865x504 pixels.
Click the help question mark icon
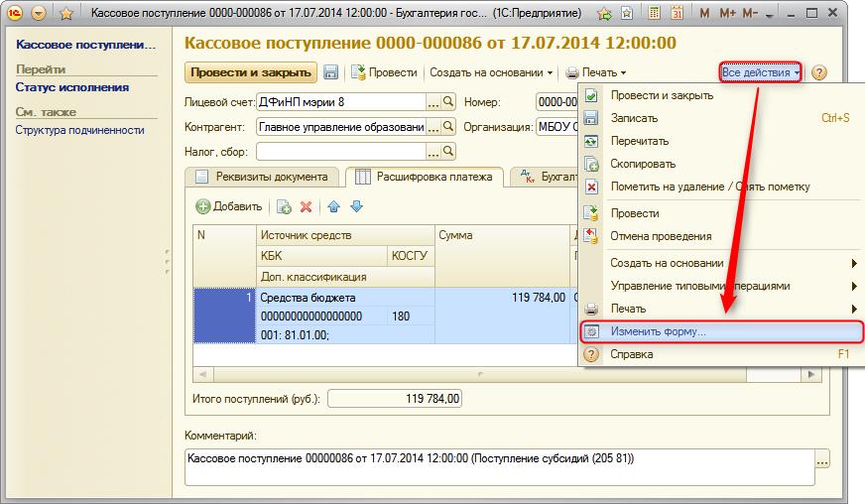pyautogui.click(x=819, y=72)
